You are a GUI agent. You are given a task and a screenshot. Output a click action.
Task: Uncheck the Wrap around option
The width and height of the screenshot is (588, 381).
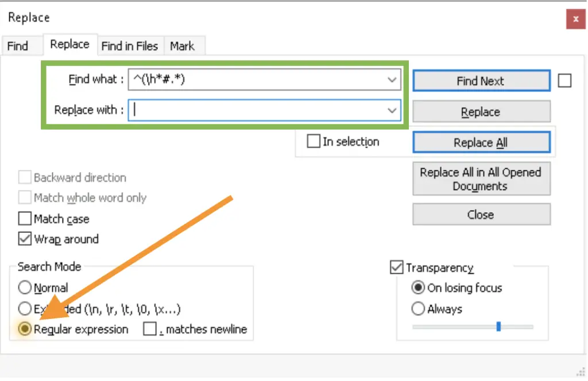point(25,239)
